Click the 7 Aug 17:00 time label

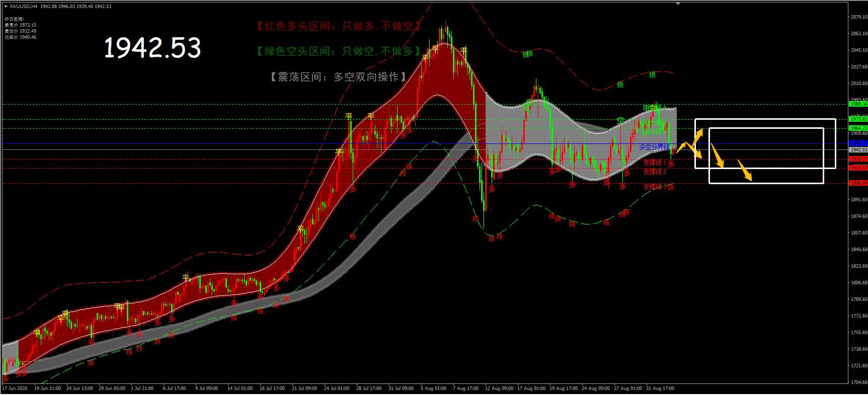(465, 388)
